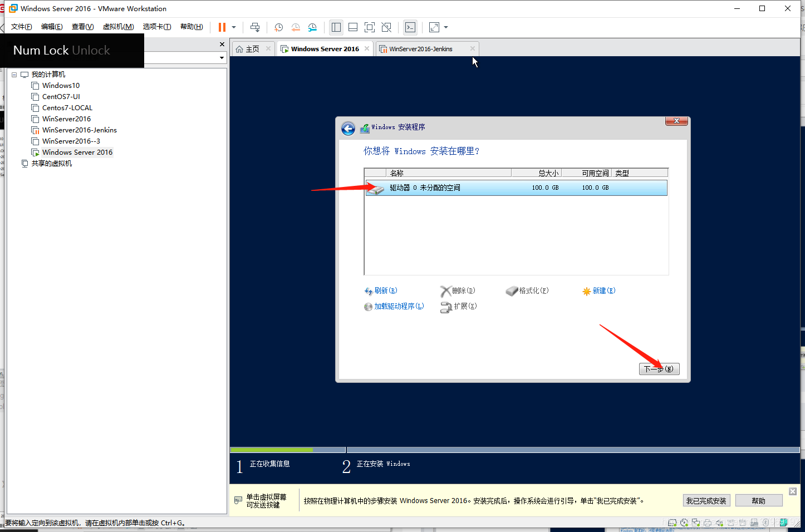Image resolution: width=805 pixels, height=532 pixels.
Task: Click the CD/DVD device status icon
Action: tap(684, 523)
